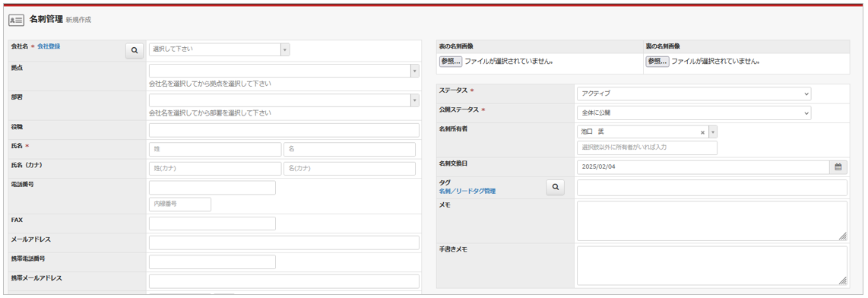Click the 役職 input field

pos(284,130)
